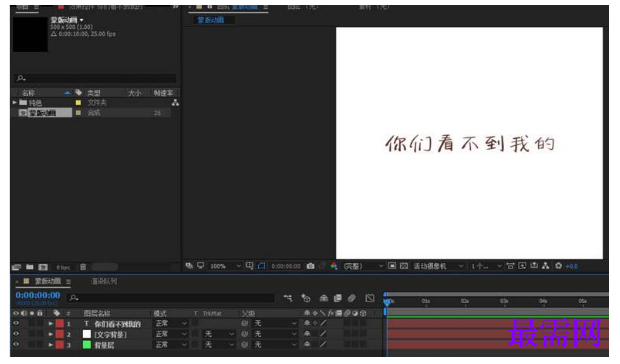This screenshot has height=364, width=620.
Task: Expand layer 1 properties triangle
Action: pos(51,323)
